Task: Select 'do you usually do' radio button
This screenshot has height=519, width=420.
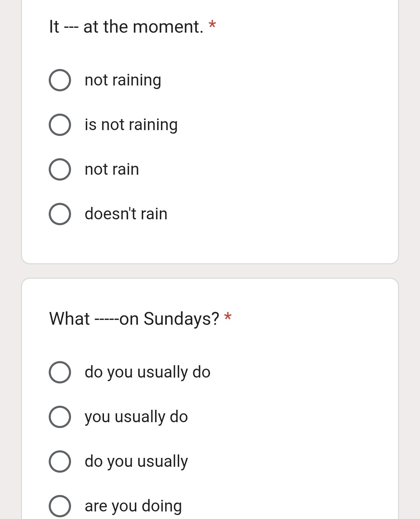Action: pyautogui.click(x=60, y=372)
